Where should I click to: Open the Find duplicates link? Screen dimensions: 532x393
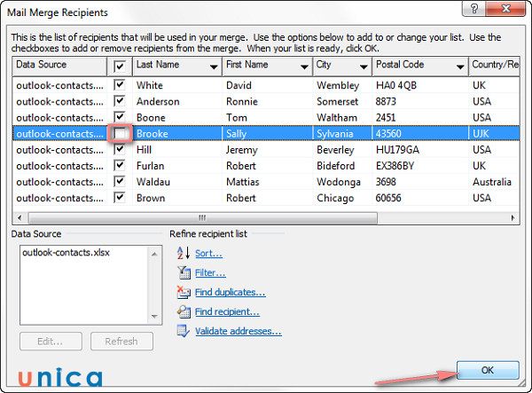tap(230, 292)
